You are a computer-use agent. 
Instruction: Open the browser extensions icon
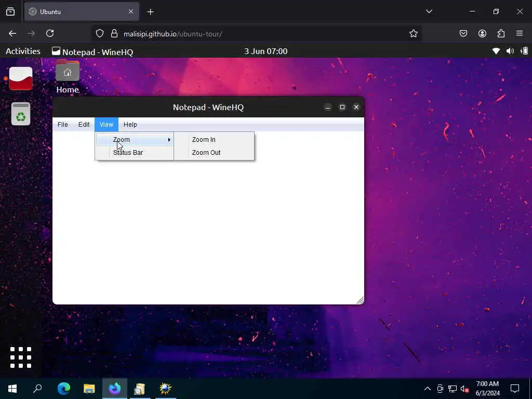(501, 33)
